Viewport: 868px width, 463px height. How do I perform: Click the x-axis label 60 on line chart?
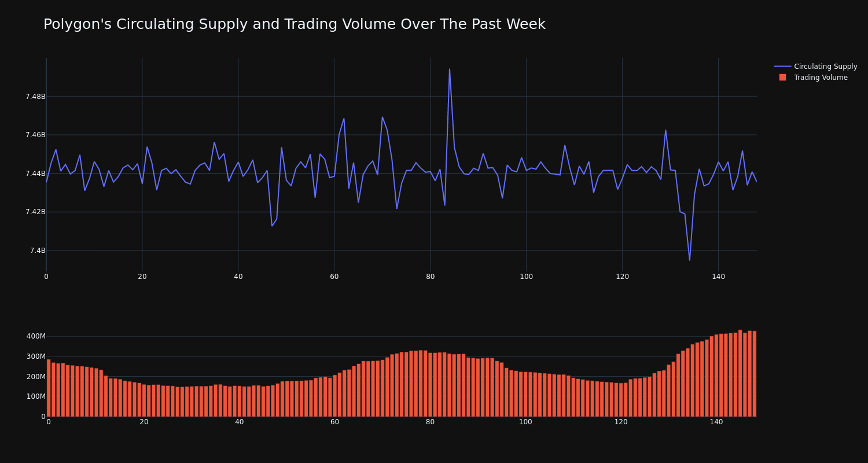click(x=334, y=277)
